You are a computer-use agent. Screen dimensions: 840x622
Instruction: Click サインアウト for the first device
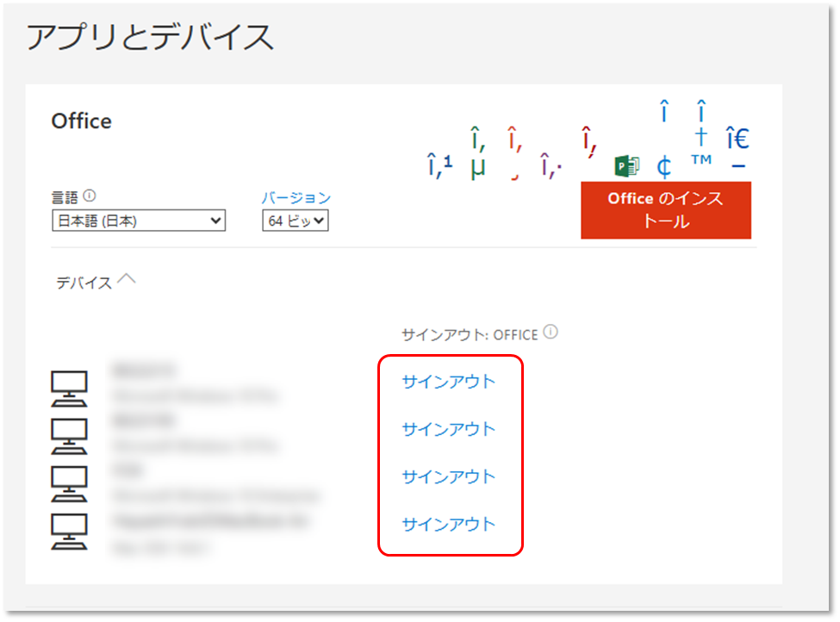[448, 382]
